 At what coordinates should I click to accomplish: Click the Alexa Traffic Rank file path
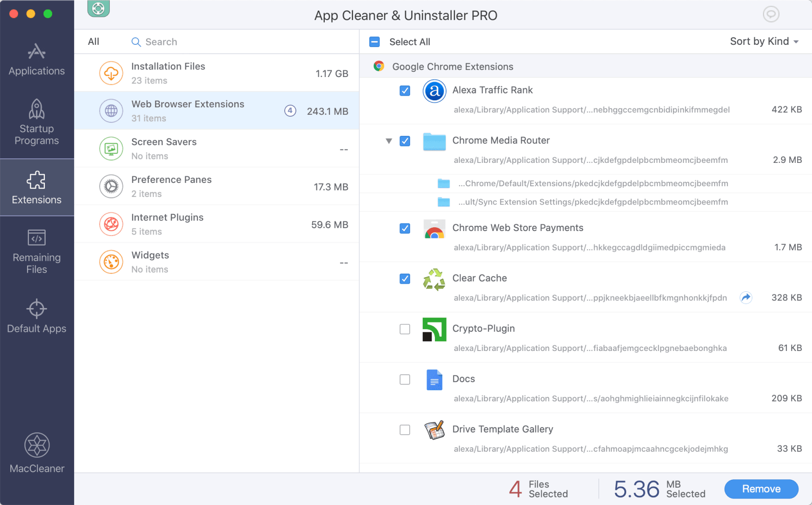click(592, 110)
